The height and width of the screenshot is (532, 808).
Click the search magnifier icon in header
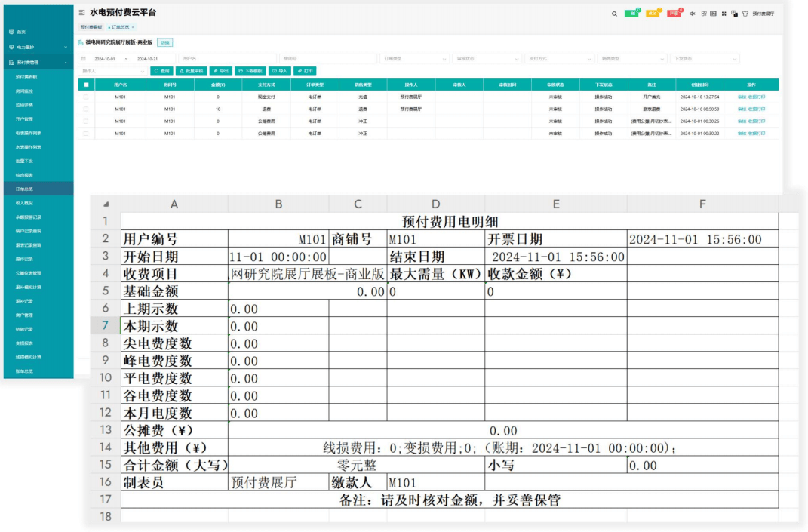(614, 14)
